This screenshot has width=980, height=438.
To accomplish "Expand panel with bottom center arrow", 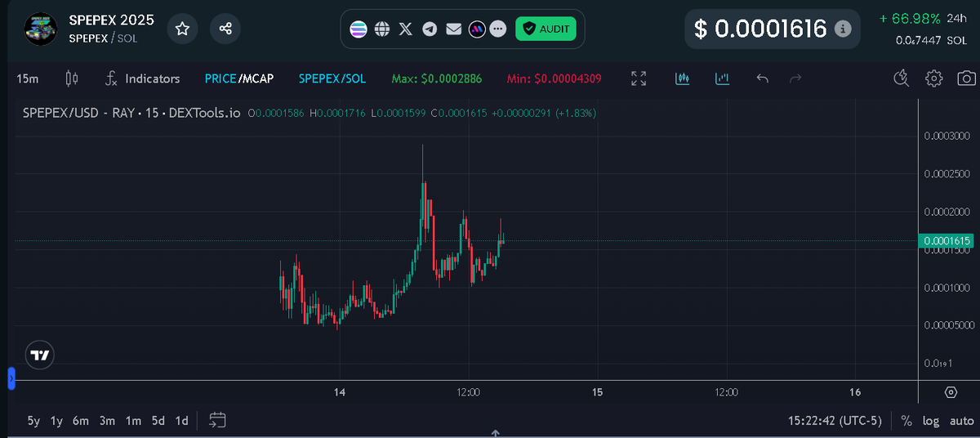I will point(495,433).
